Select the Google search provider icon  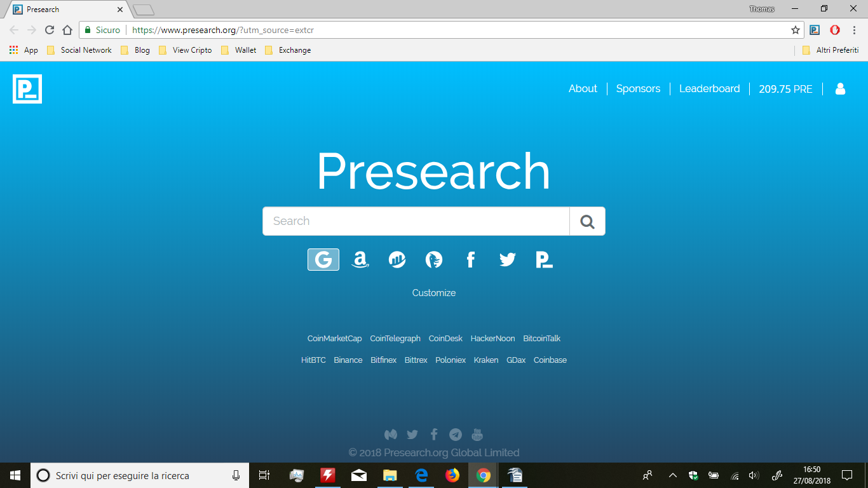(x=323, y=259)
